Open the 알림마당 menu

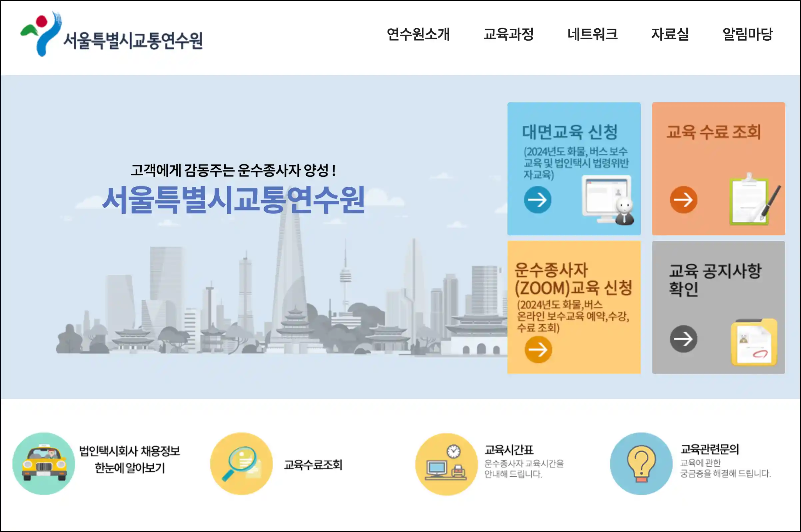(x=748, y=34)
